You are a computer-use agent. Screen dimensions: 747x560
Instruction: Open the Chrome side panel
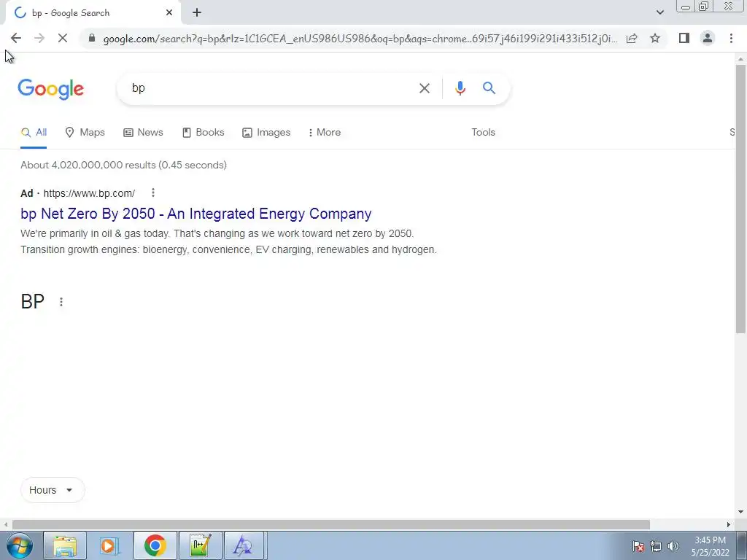pyautogui.click(x=684, y=38)
